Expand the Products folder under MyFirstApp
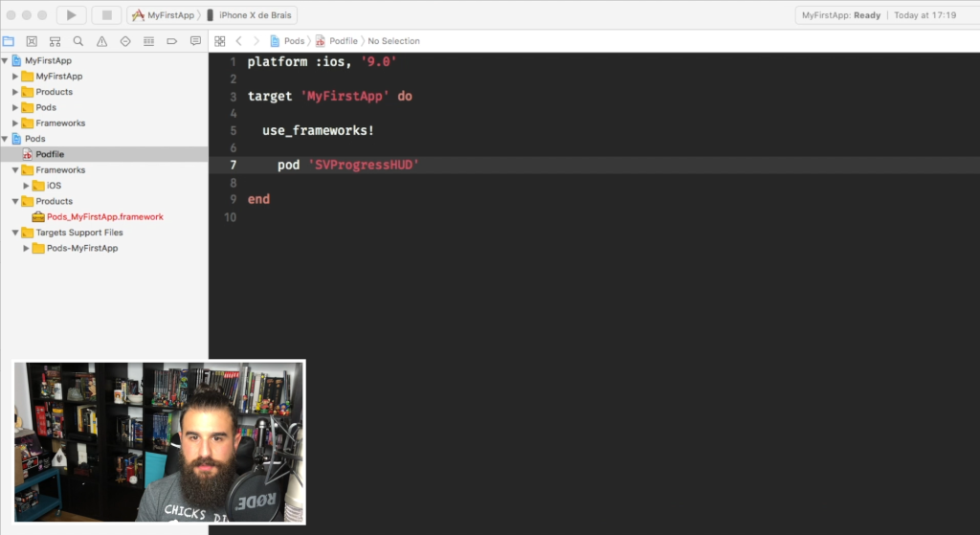Viewport: 980px width, 535px height. (15, 92)
